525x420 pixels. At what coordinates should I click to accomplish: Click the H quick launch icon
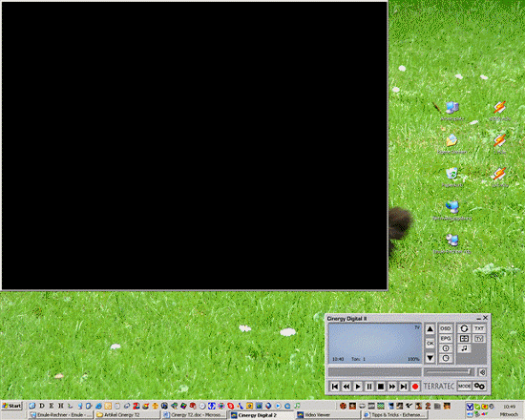[x=60, y=406]
